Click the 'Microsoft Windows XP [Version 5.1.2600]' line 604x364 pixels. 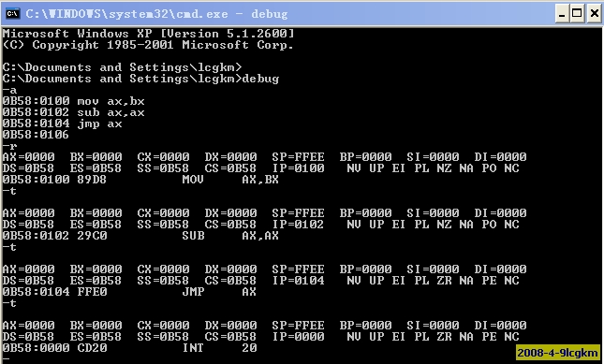coord(149,34)
